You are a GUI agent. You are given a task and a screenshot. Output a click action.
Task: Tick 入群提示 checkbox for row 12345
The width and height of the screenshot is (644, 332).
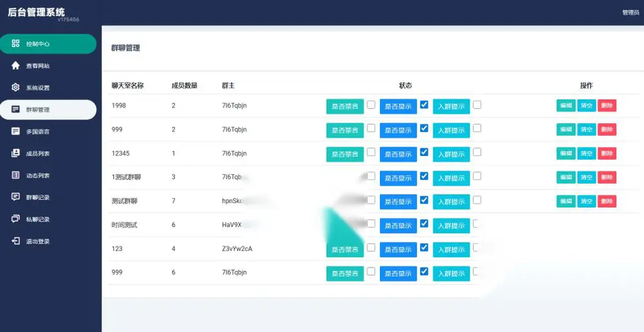click(477, 152)
